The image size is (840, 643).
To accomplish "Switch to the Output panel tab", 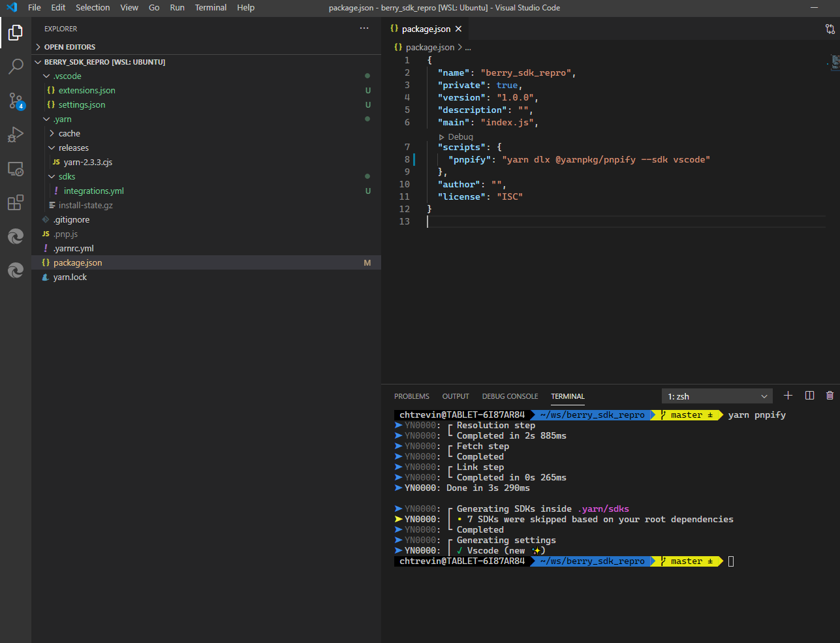I will tap(456, 396).
